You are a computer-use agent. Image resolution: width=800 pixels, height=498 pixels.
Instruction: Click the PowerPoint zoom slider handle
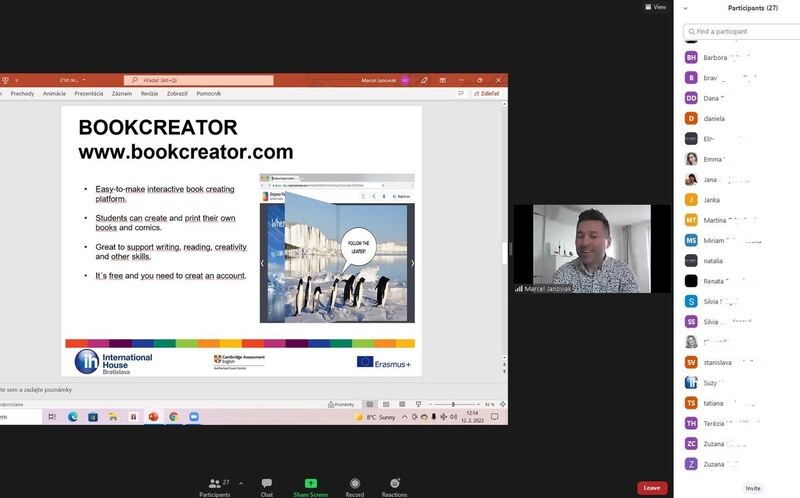tap(453, 404)
